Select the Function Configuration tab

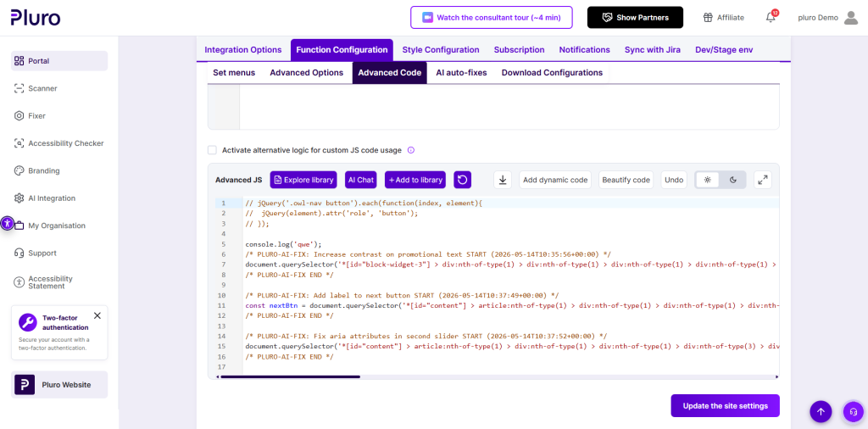(x=342, y=50)
